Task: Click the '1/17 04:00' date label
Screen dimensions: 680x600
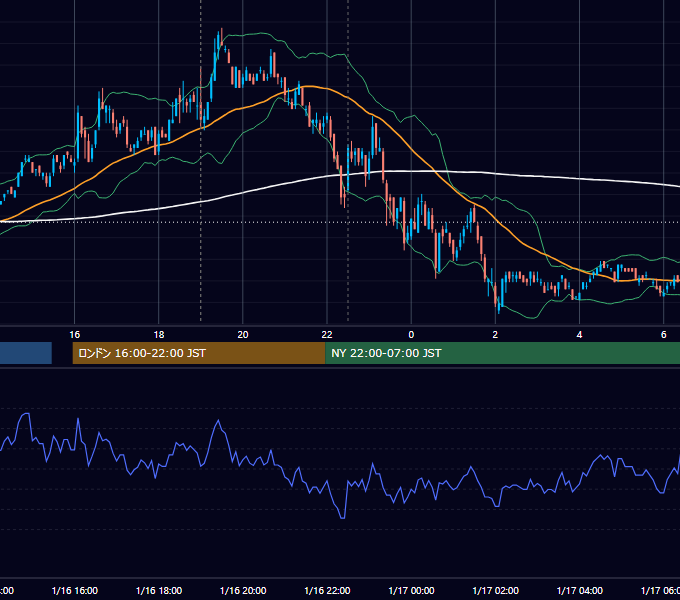Action: coord(579,590)
